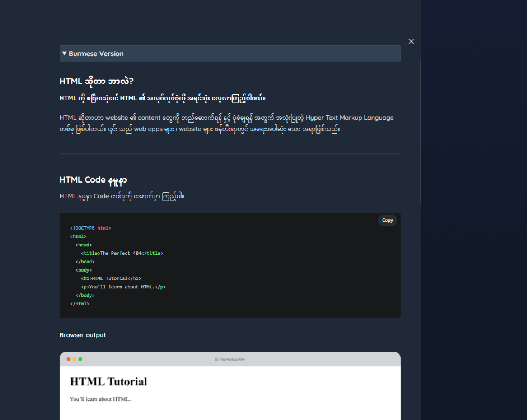Click the '<title>The Perfect 404</title>' code line
Screen dimensions: 527x420
click(122, 253)
